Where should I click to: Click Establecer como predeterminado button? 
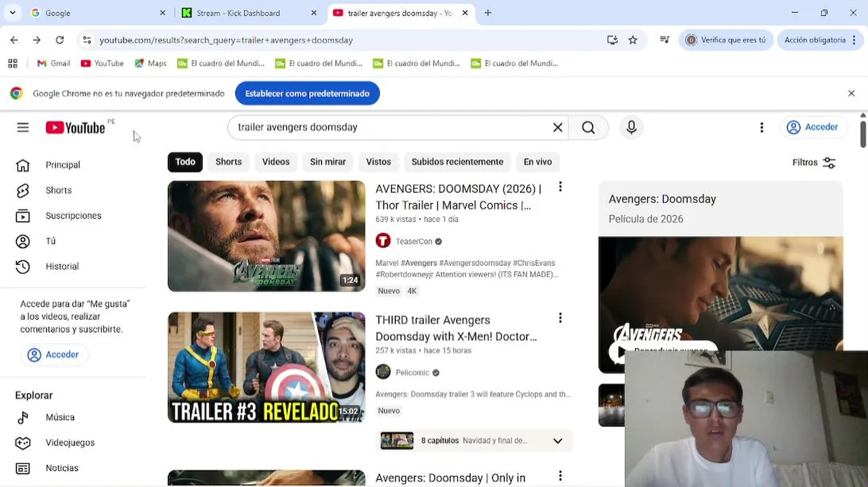tap(308, 93)
